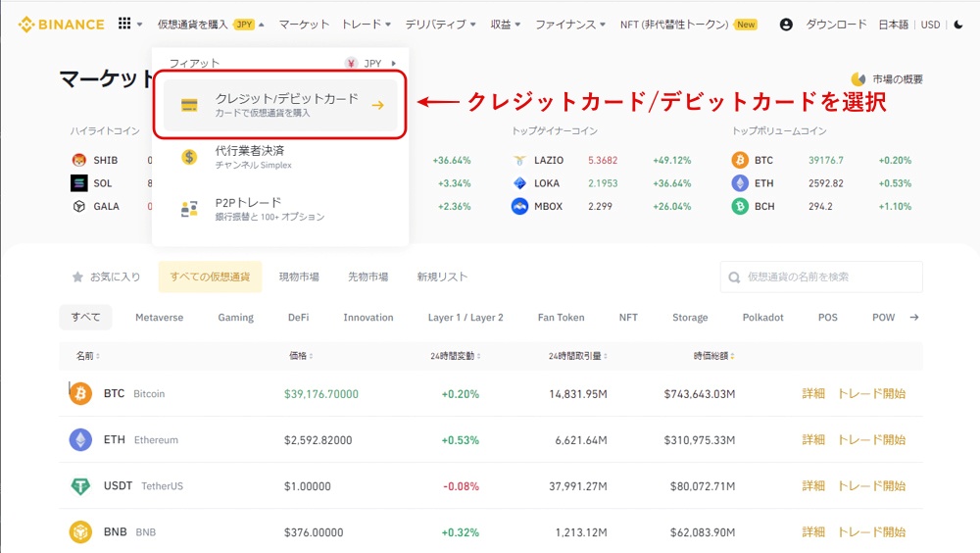Click the P2P trade people icon
Viewport: 980px width, 553px height.
tap(189, 209)
